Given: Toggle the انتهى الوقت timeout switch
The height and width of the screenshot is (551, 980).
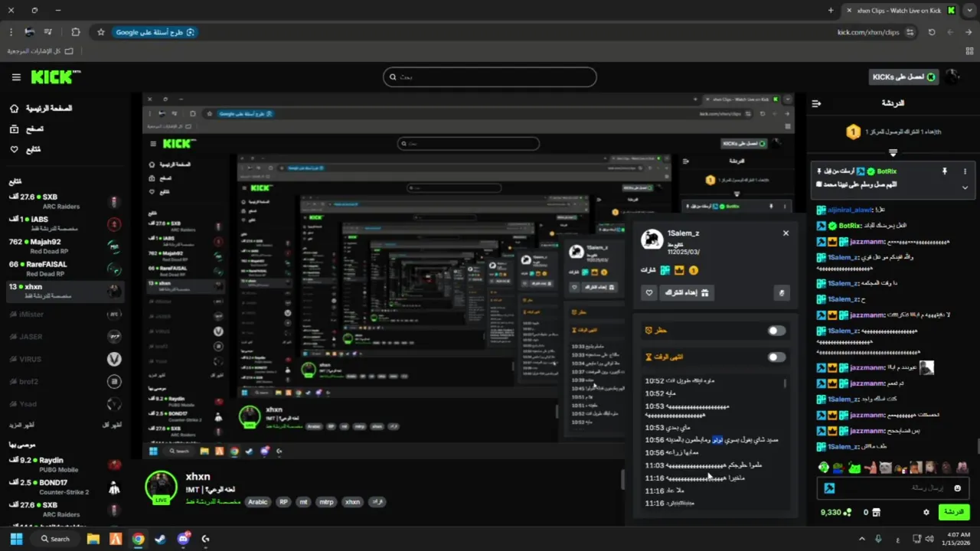Looking at the screenshot, I should (x=776, y=357).
